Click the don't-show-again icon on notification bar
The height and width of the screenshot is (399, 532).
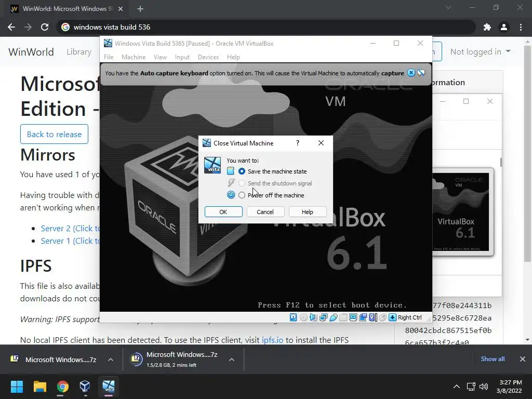421,73
